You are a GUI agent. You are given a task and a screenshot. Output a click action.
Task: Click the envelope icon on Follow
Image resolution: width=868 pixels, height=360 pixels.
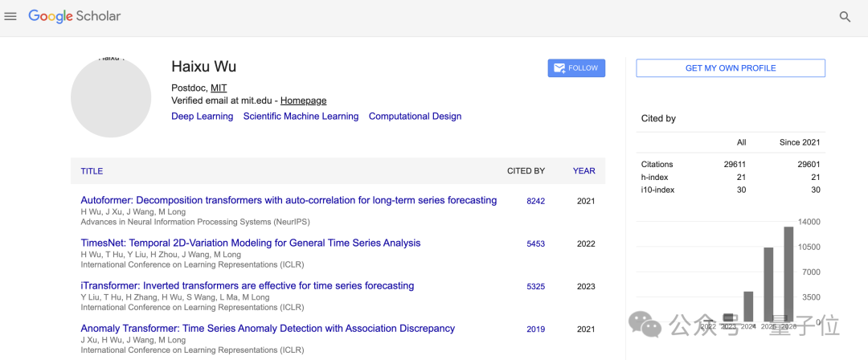[559, 68]
